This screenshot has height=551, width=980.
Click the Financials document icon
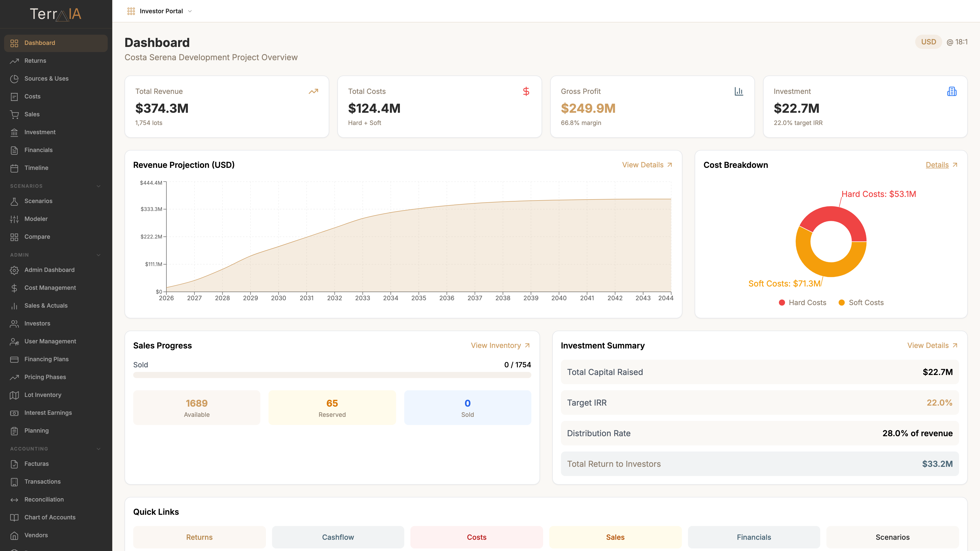[x=15, y=150]
